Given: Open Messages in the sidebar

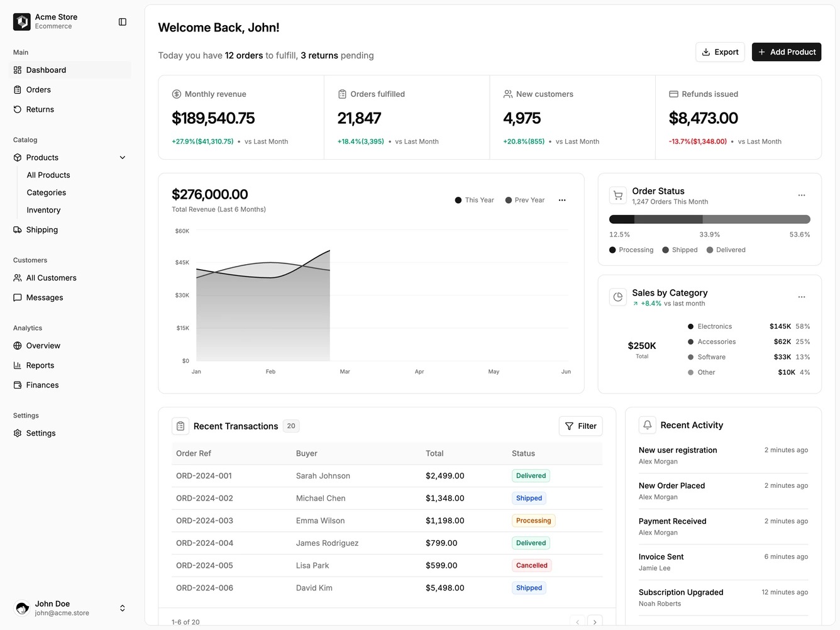Looking at the screenshot, I should [x=70, y=298].
